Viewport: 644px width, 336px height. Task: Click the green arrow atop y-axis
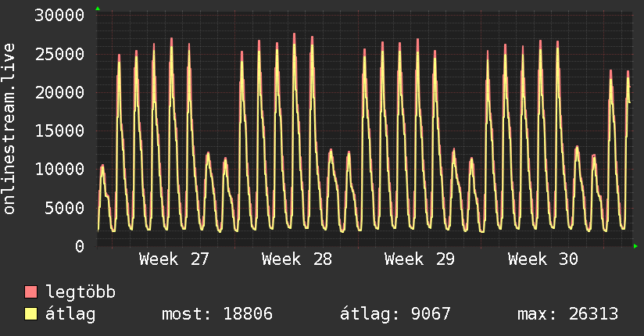(98, 9)
